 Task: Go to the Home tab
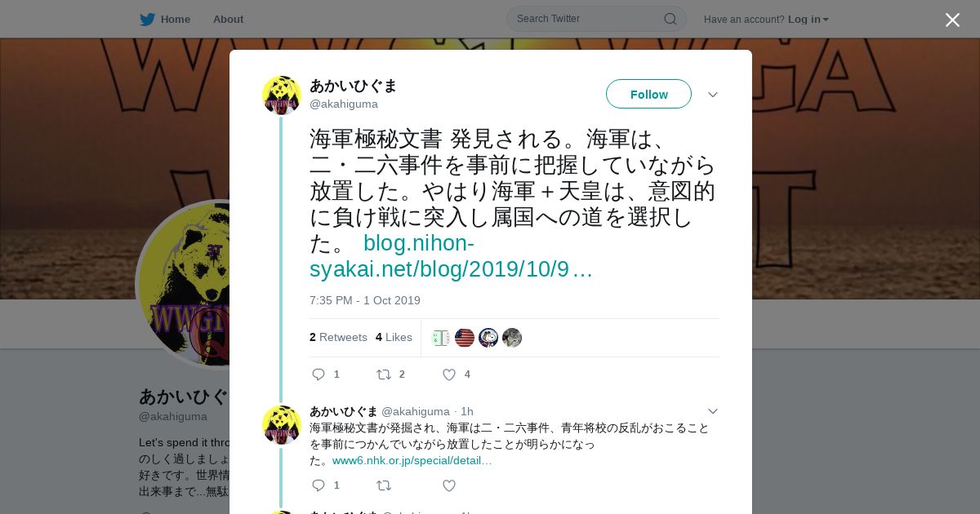(x=175, y=20)
